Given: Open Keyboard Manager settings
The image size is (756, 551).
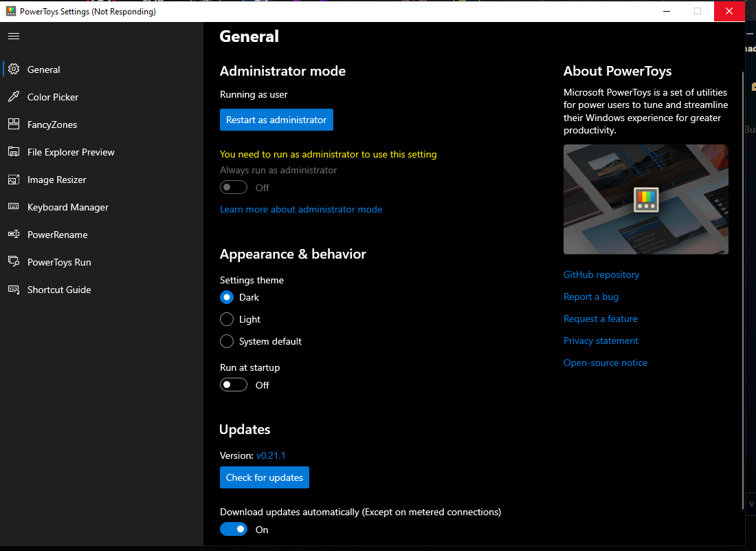Looking at the screenshot, I should click(102, 207).
